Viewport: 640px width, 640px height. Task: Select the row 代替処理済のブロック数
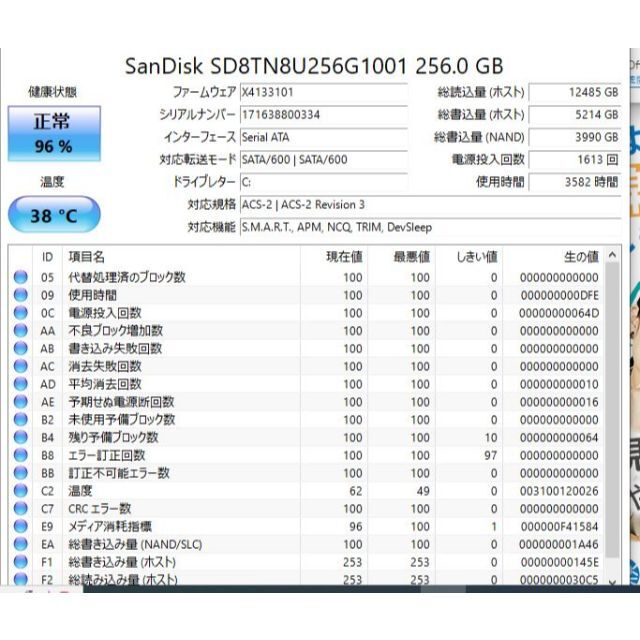(x=307, y=277)
